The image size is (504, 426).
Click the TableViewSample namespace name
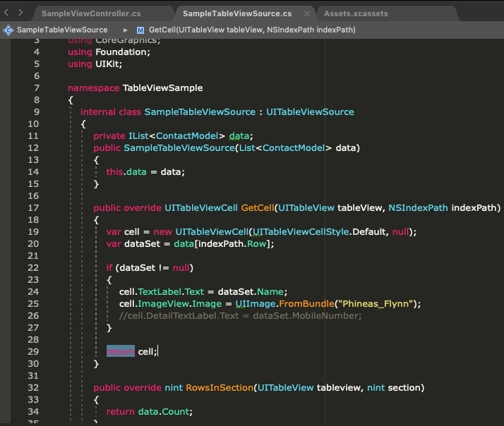[x=162, y=88]
